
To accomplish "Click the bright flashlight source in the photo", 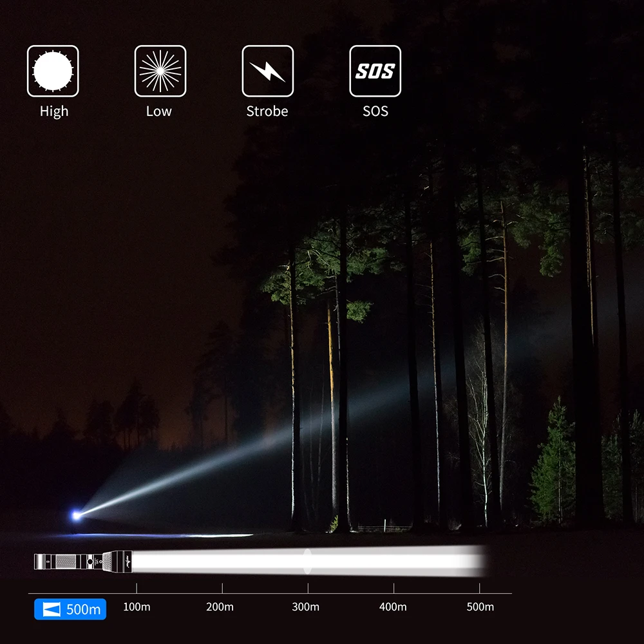I will [77, 515].
